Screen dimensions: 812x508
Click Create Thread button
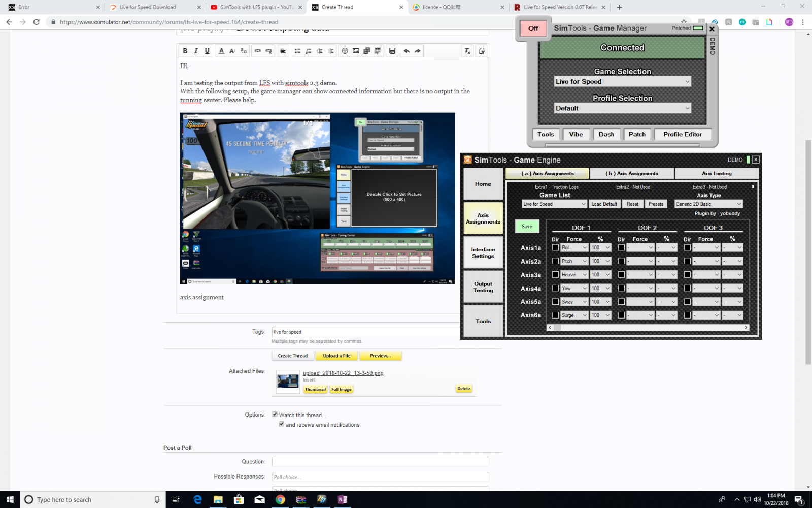click(293, 356)
